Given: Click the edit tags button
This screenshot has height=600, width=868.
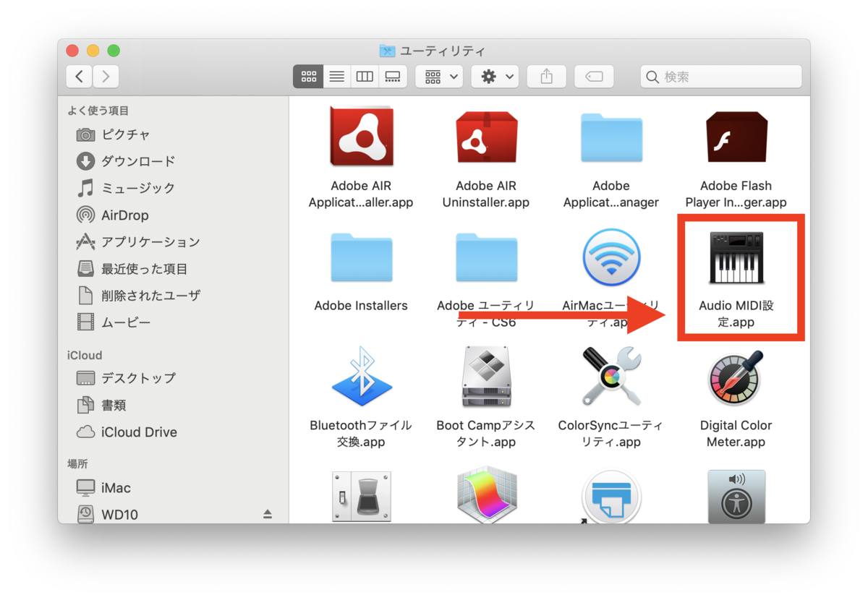Looking at the screenshot, I should [x=594, y=77].
